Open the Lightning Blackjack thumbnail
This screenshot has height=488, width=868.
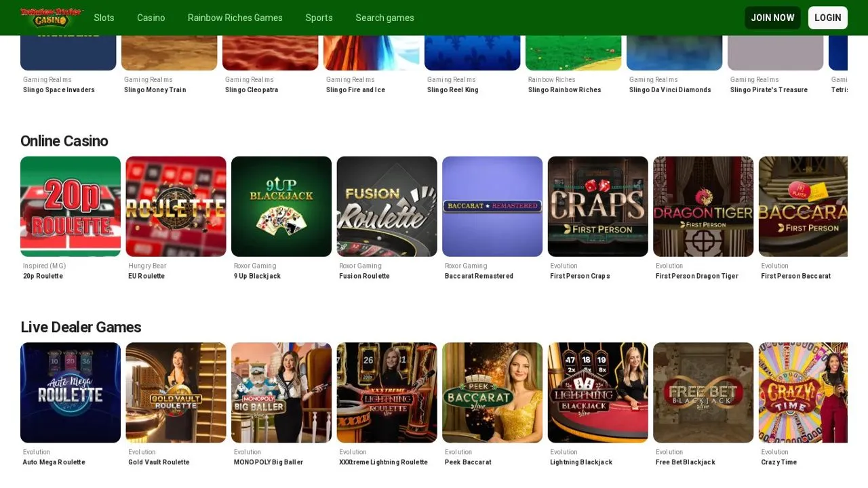point(598,392)
